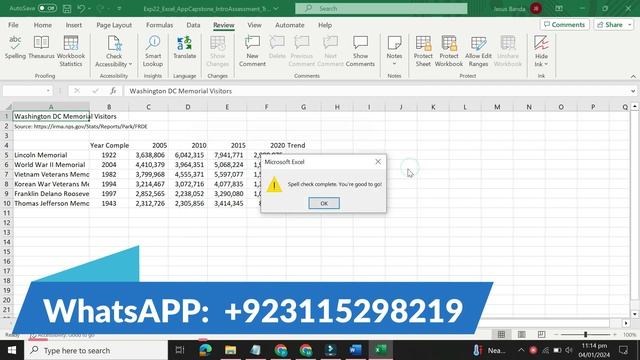Switch to the Data tab
The image size is (640, 360).
click(193, 25)
